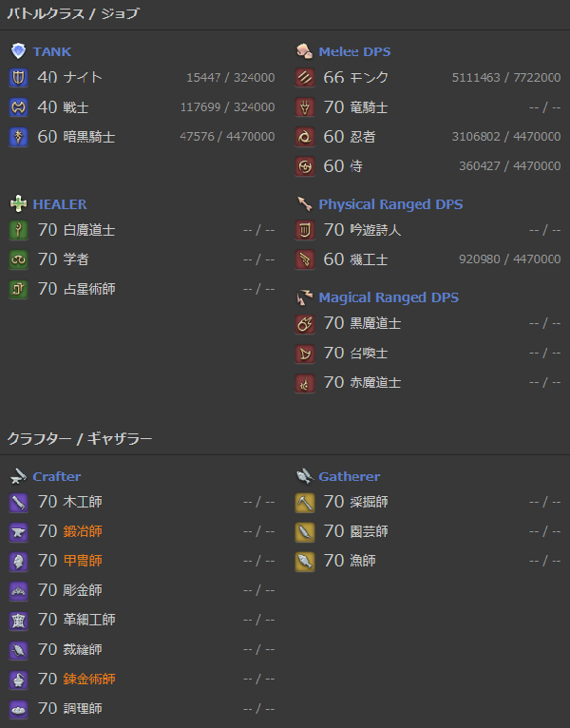Click the 機工士 experience value 920980 / 4470000

(x=509, y=259)
